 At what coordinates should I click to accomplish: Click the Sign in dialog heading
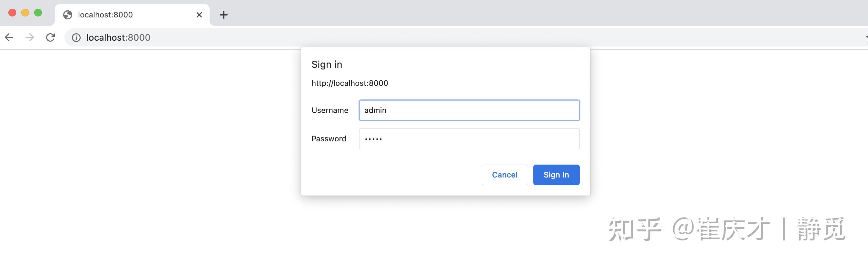(327, 65)
